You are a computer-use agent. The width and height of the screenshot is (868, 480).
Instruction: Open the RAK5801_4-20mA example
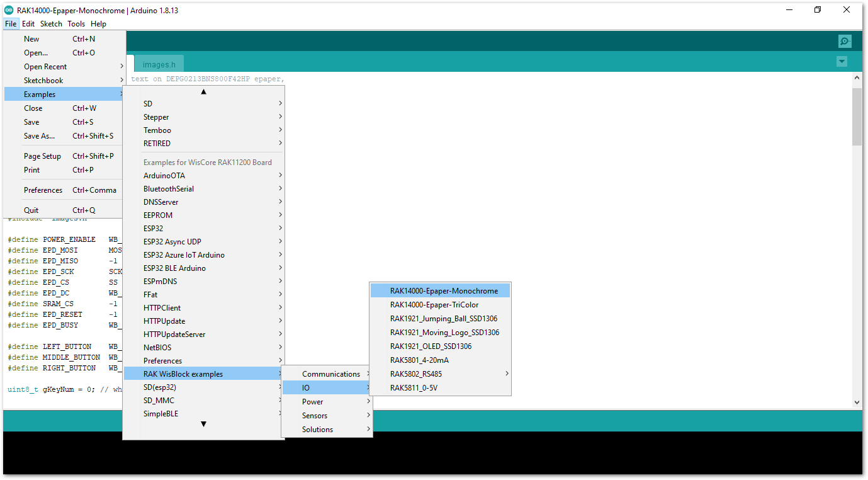(x=440, y=360)
